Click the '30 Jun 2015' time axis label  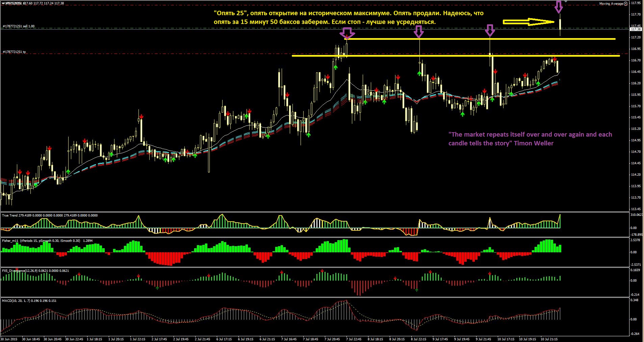pos(9,339)
